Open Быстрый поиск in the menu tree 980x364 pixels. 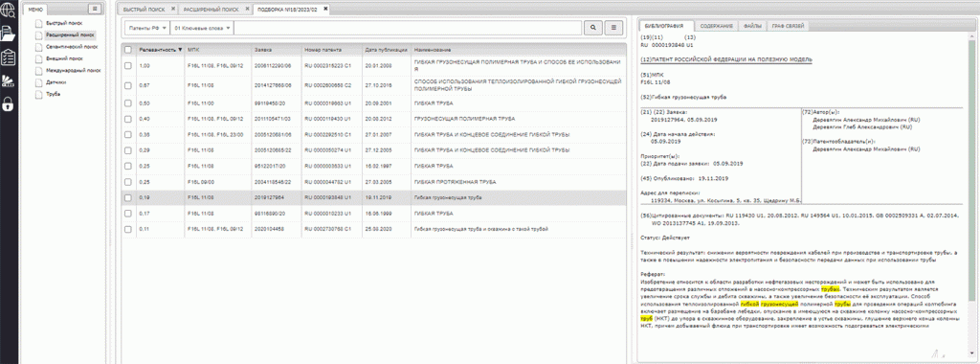tap(64, 23)
